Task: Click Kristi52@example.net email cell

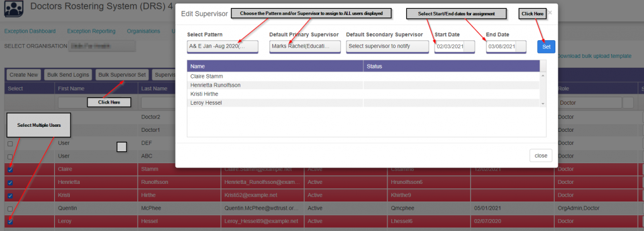Action: pos(262,195)
